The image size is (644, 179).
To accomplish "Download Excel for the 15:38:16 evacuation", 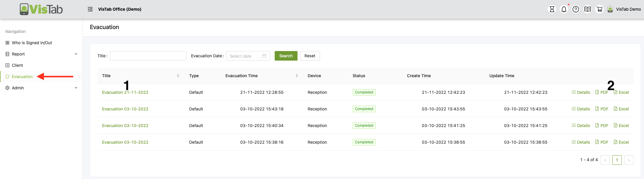I will coord(621,142).
